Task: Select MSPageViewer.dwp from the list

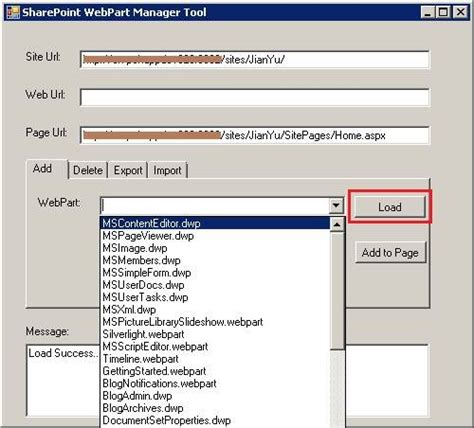Action: point(215,236)
